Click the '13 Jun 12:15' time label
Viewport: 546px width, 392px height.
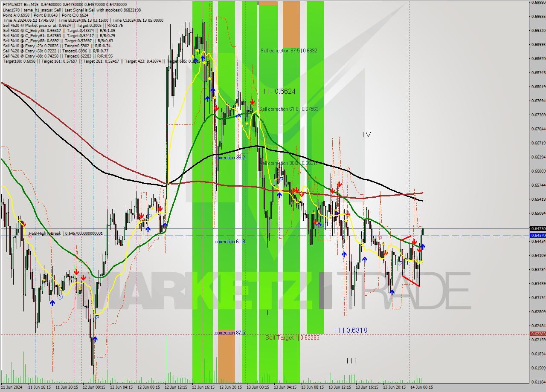point(340,388)
